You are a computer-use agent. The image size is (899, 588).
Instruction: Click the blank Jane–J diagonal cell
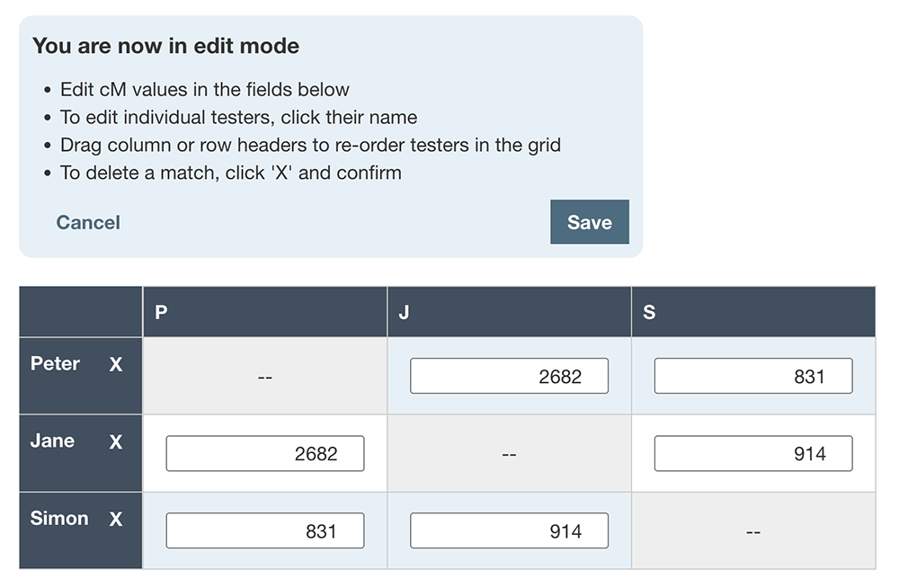(x=509, y=454)
